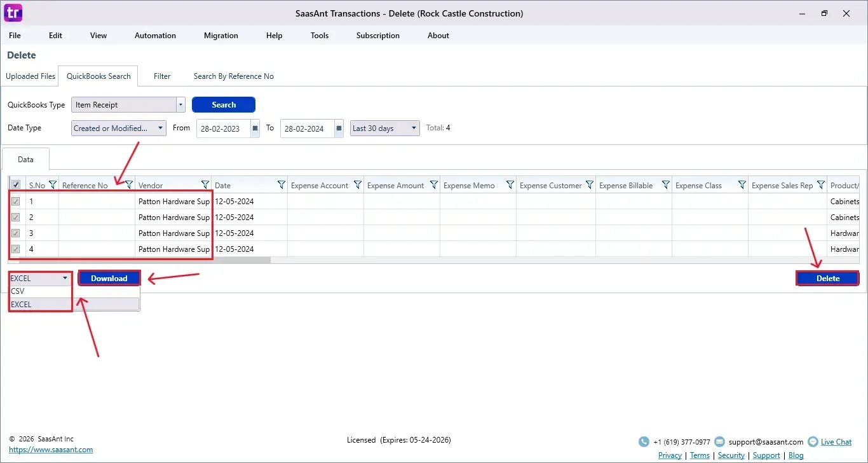Open the Expense Class column filter icon
The height and width of the screenshot is (463, 868).
tap(742, 185)
